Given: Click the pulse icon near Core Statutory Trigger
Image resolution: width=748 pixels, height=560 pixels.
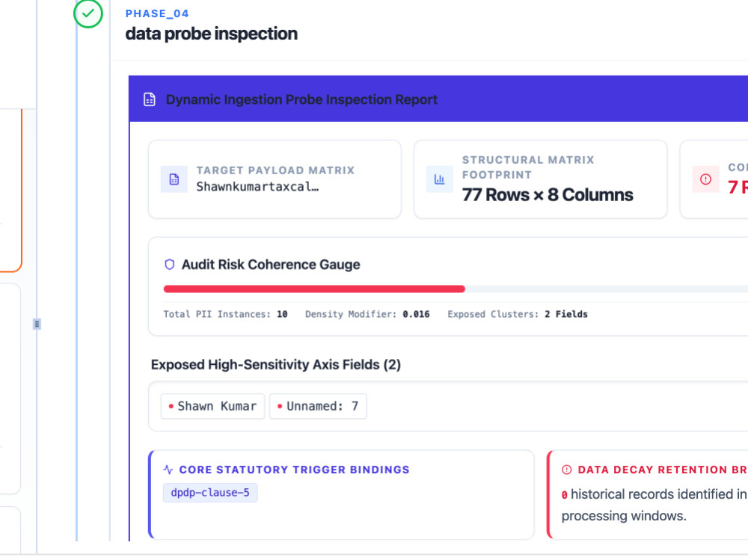Looking at the screenshot, I should point(168,470).
